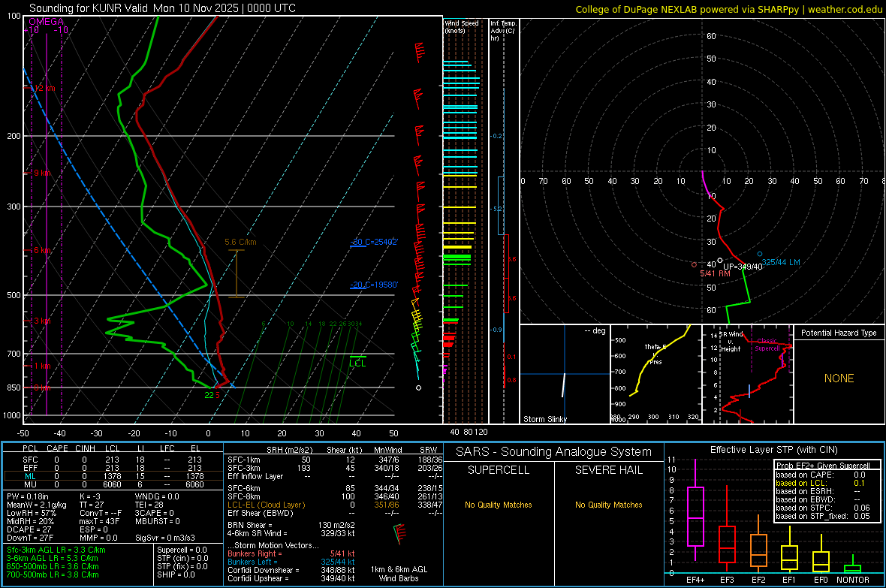This screenshot has width=886, height=588.
Task: Click the '5/41 RM' hodograph label
Action: pos(715,273)
